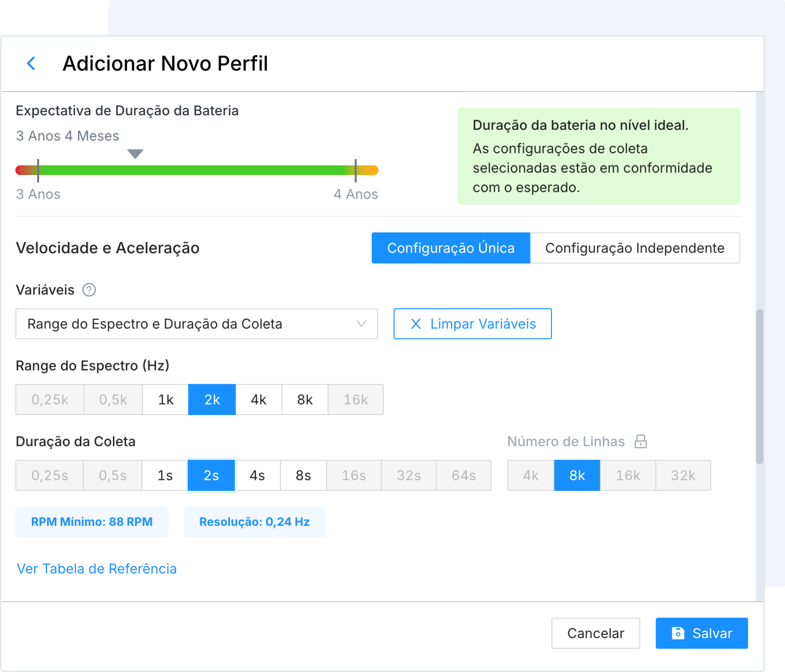Select 0,25k spectrum range
Viewport: 785px width, 672px height.
pyautogui.click(x=50, y=400)
